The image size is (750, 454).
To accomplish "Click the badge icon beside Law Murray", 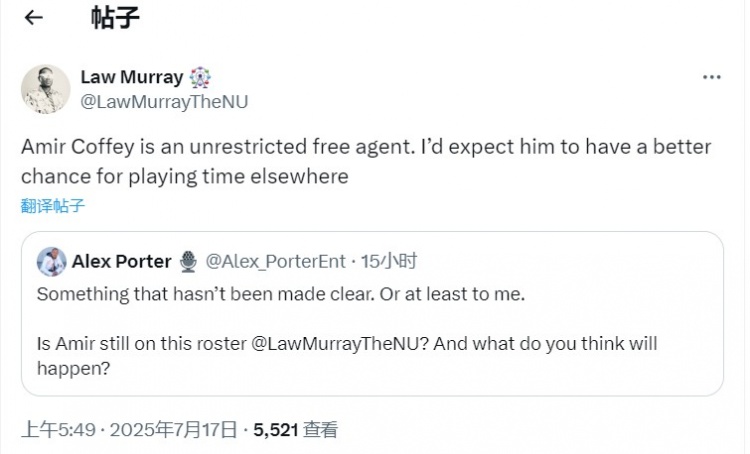I will pyautogui.click(x=201, y=77).
